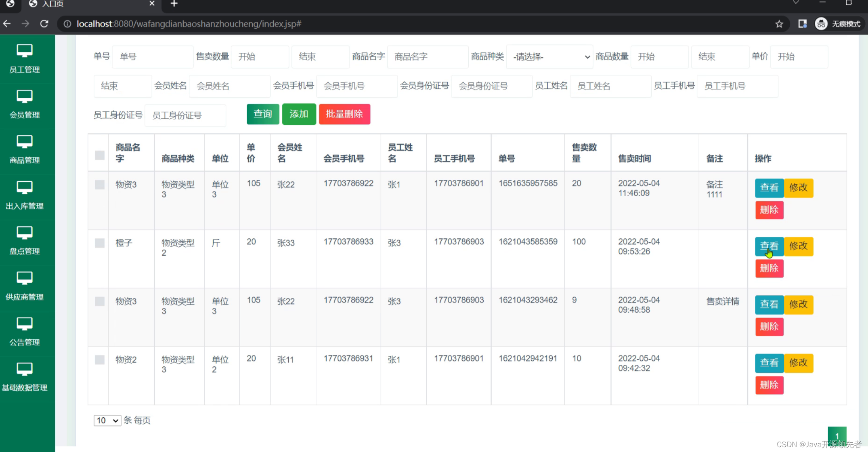Focus the 售卖数量 开始 input
Image resolution: width=868 pixels, height=452 pixels.
click(260, 57)
